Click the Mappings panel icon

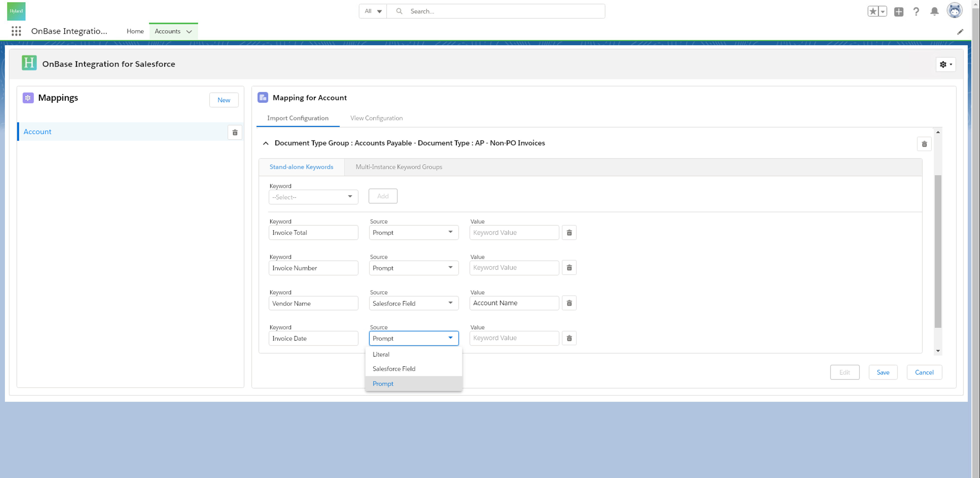click(28, 98)
